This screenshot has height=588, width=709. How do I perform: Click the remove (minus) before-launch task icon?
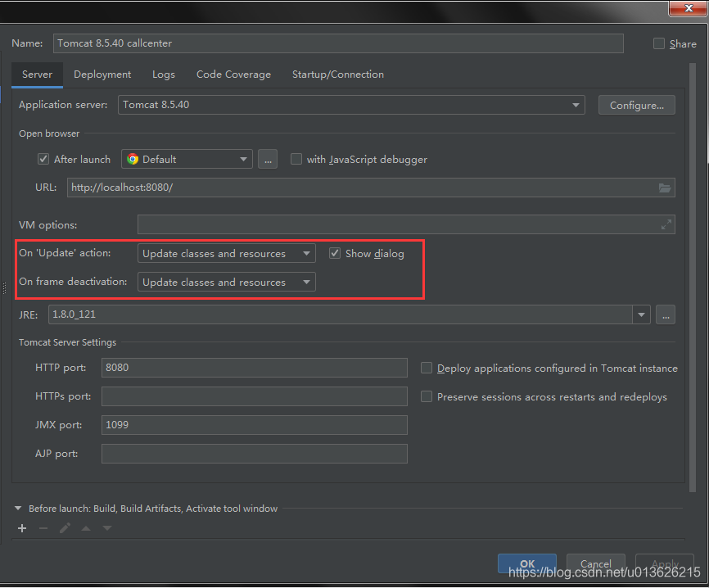(x=43, y=528)
